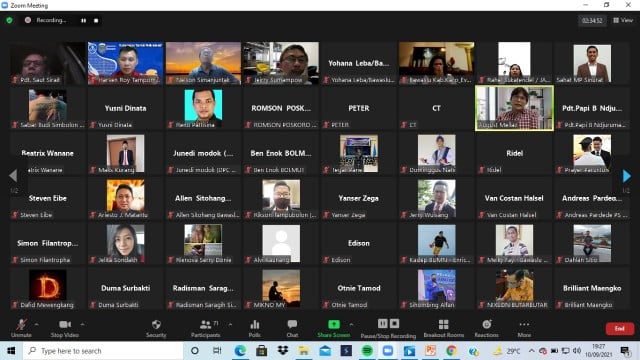The height and width of the screenshot is (360, 640).
Task: Open the More options menu
Action: tap(524, 328)
